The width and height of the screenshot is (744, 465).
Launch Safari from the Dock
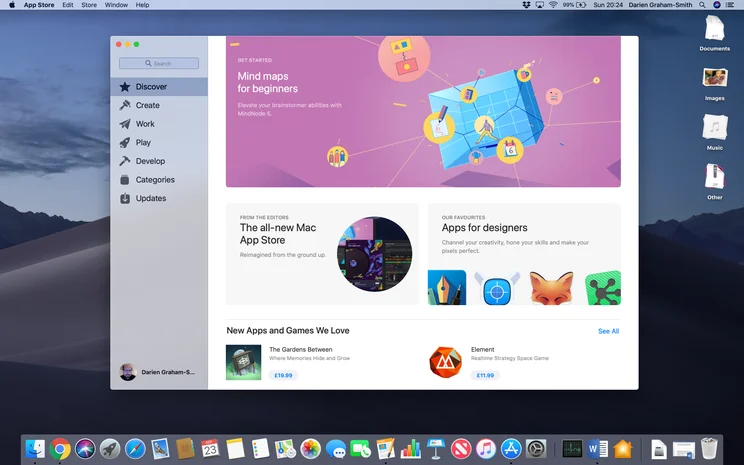point(135,449)
